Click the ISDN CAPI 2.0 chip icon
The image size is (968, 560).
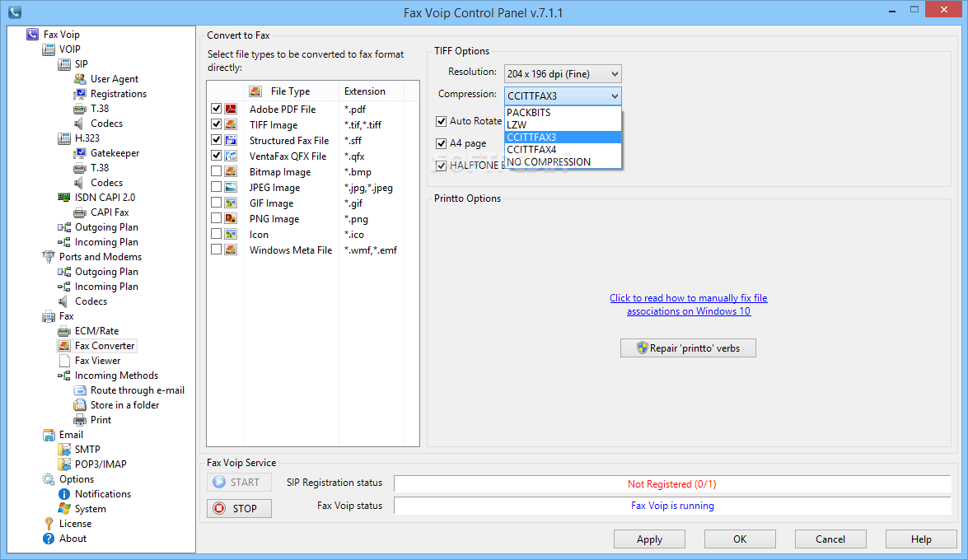point(63,198)
